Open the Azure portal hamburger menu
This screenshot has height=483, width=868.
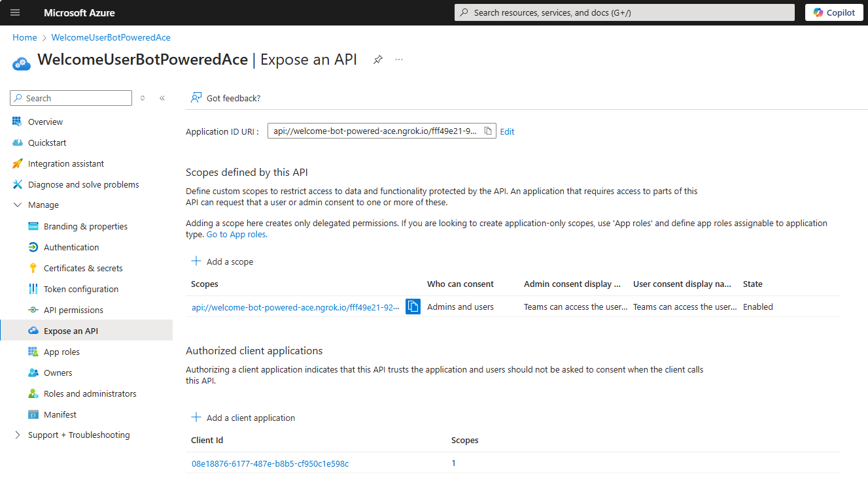[14, 12]
